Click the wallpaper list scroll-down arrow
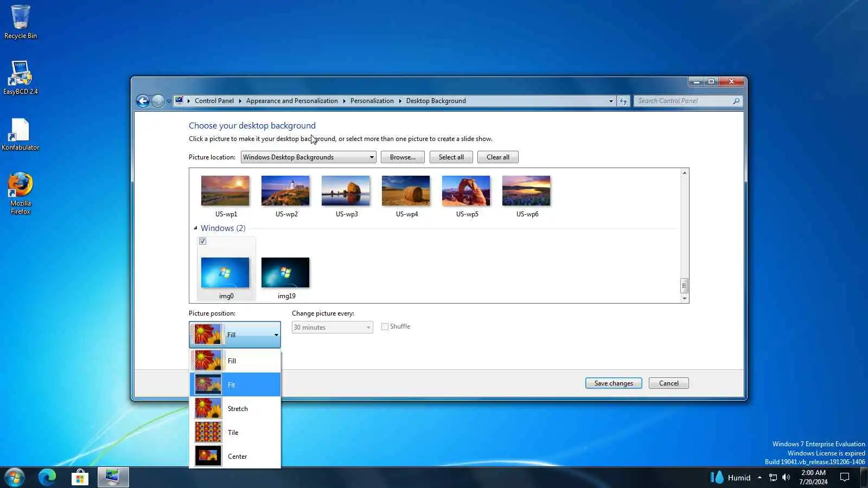The height and width of the screenshot is (488, 868). (x=685, y=298)
